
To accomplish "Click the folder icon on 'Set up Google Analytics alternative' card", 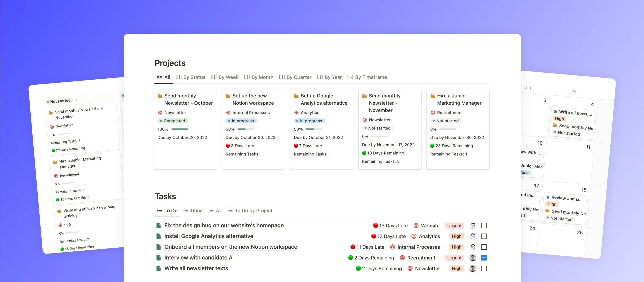I will coord(296,96).
